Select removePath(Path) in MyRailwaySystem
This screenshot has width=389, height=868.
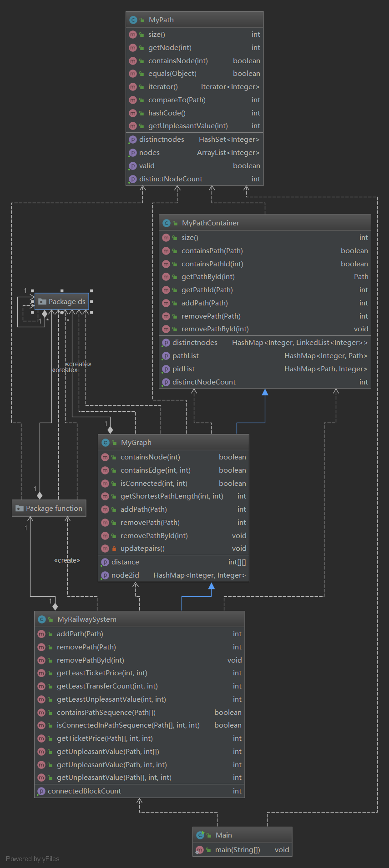tap(140, 647)
